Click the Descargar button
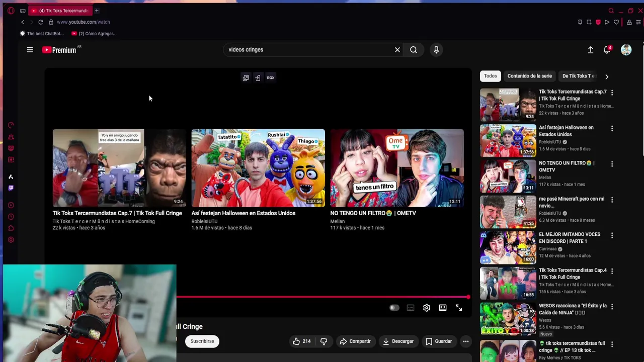Viewport: 644px width, 362px height. tap(398, 341)
